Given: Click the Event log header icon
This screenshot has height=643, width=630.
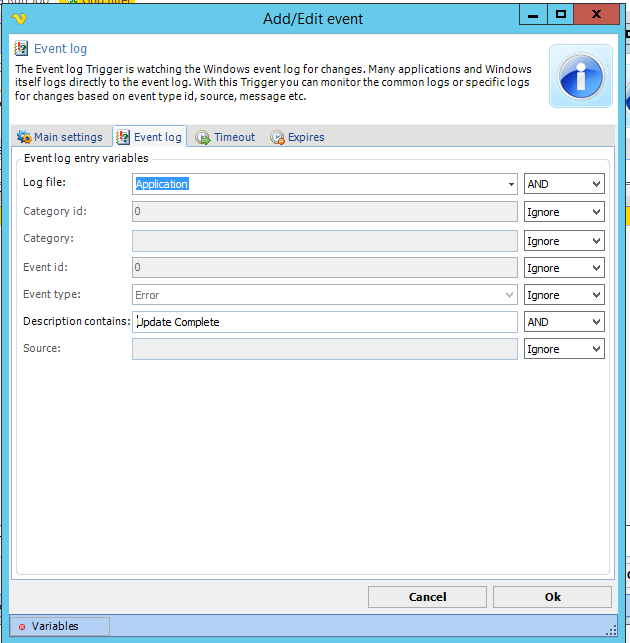Looking at the screenshot, I should [x=21, y=48].
